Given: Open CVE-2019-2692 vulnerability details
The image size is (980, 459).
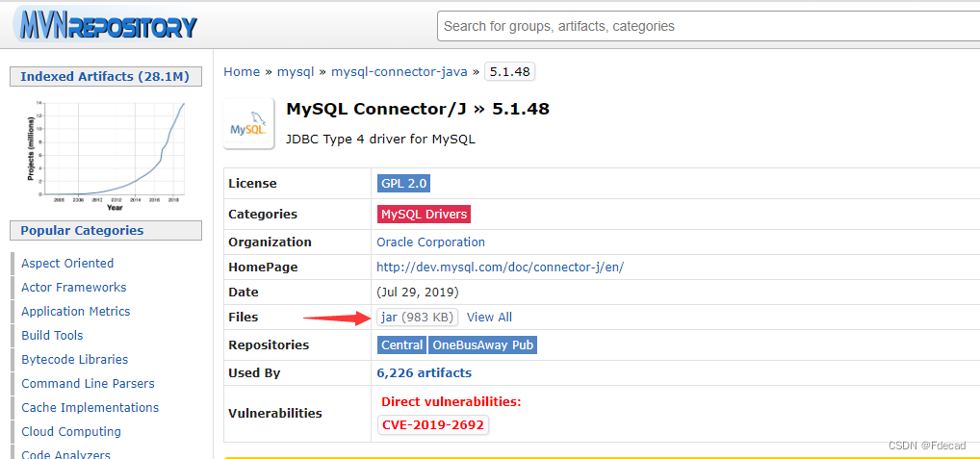Looking at the screenshot, I should (x=433, y=425).
